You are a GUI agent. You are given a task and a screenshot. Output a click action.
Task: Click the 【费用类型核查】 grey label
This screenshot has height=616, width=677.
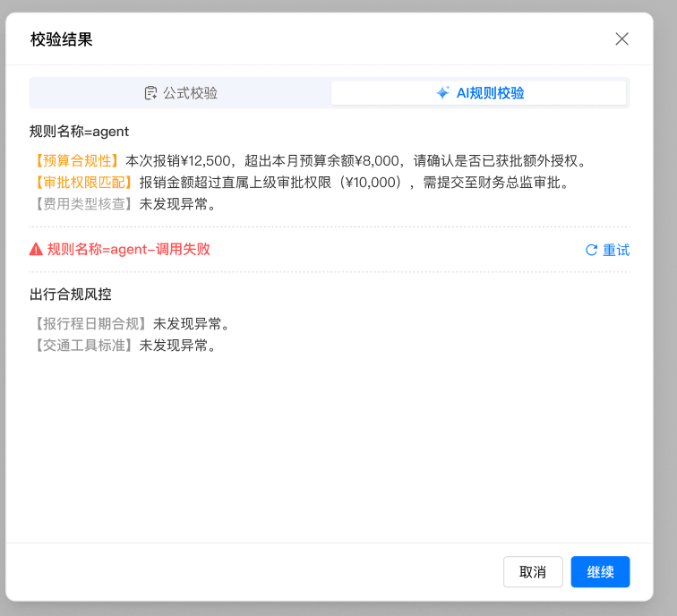pos(84,204)
